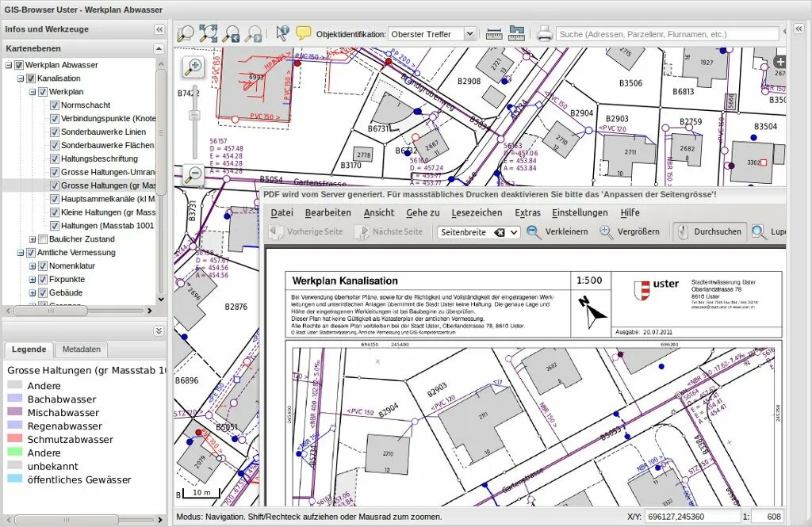Toggle Kleine Haltungen layer checkbox
This screenshot has height=527, width=812.
[55, 212]
